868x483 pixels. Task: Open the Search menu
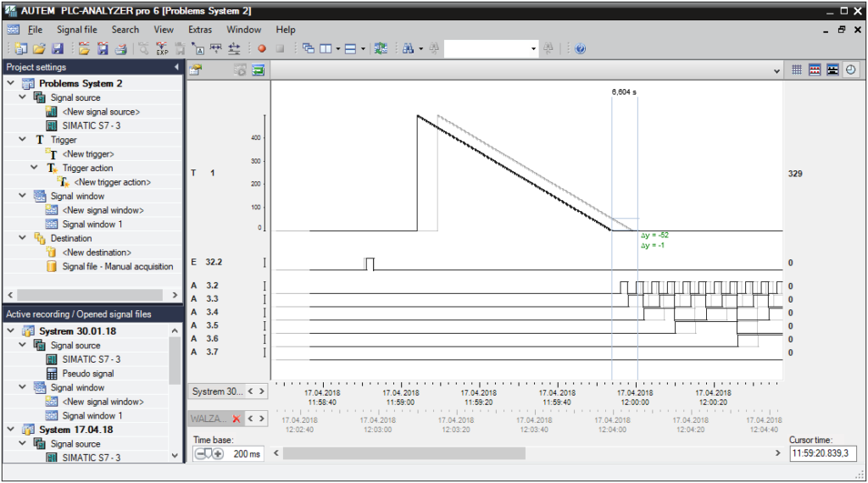pyautogui.click(x=125, y=30)
